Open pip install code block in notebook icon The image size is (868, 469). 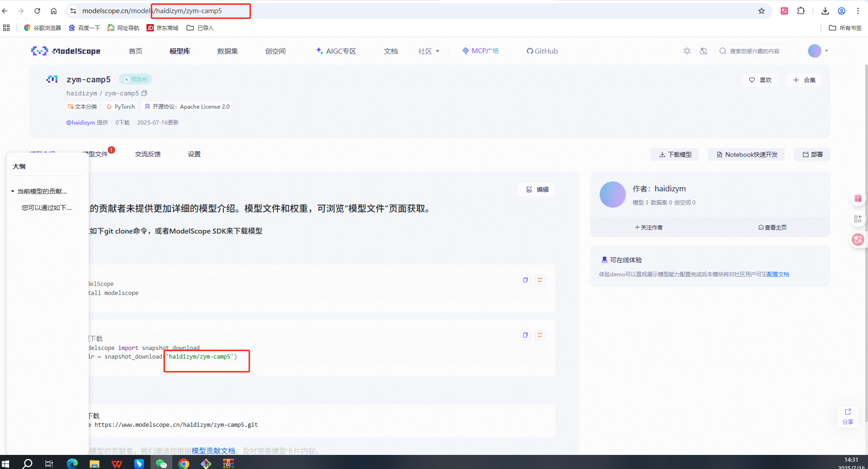tap(540, 280)
